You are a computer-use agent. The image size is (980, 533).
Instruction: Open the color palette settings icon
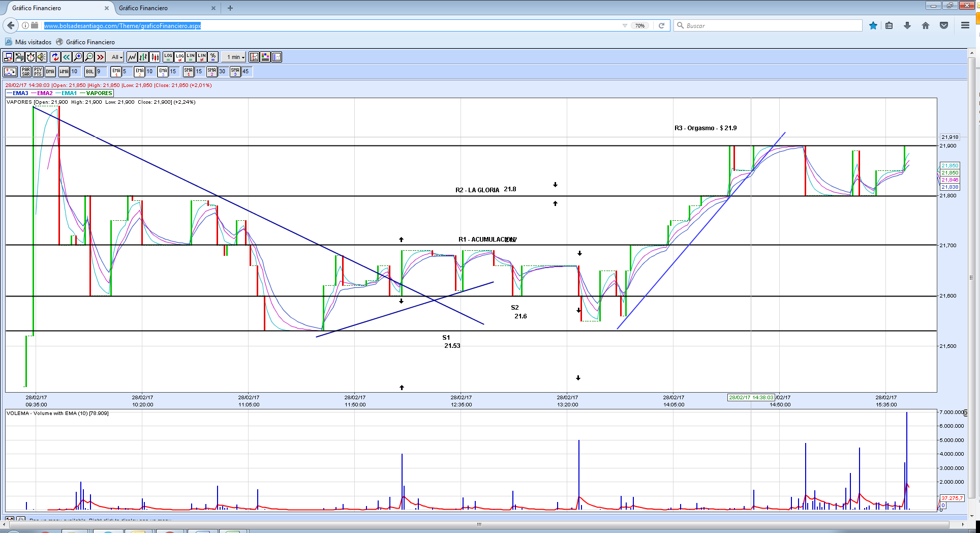tap(265, 57)
